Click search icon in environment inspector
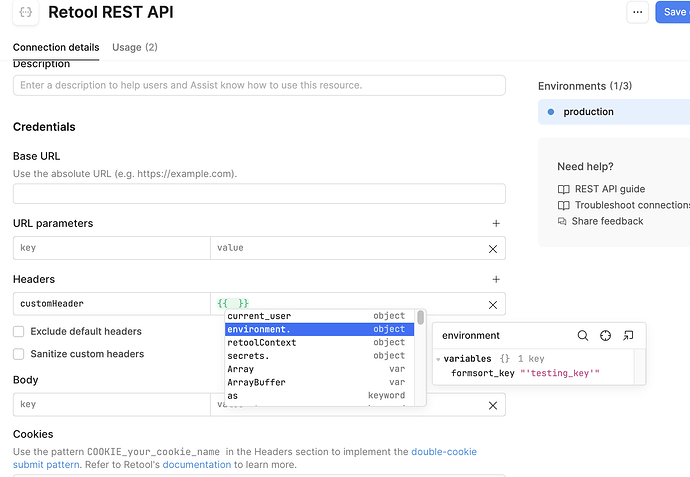The height and width of the screenshot is (477, 690). (x=583, y=336)
